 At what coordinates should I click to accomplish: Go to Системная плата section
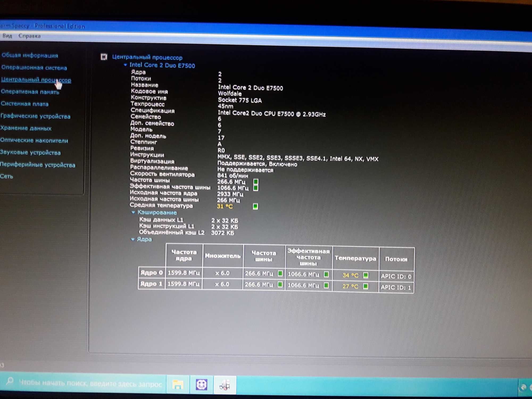pos(24,104)
